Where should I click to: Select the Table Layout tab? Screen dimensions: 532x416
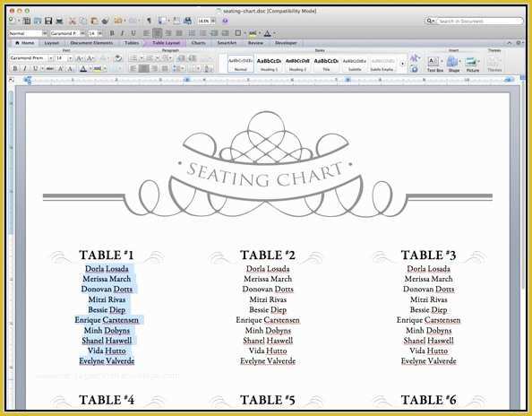[x=166, y=43]
